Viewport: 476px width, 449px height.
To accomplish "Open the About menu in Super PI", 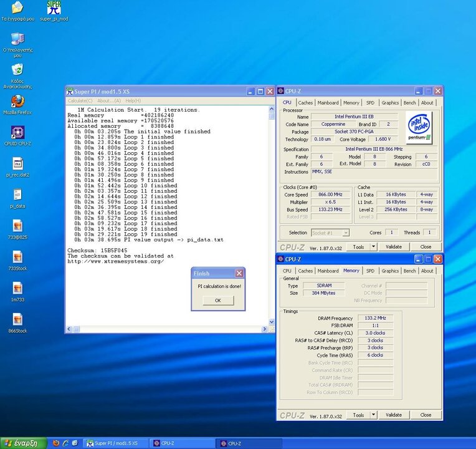I will pos(108,100).
